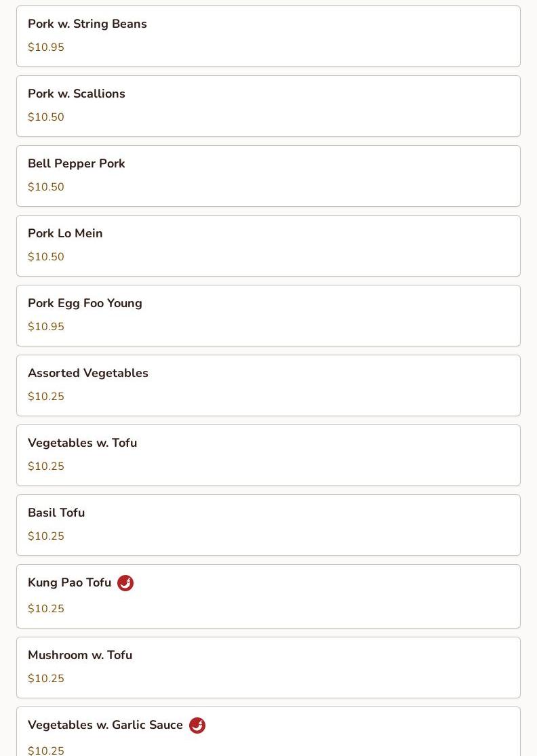Click the spicy icon next to Vegetables w. Garlic Sauce
537x756 pixels.
coord(197,725)
